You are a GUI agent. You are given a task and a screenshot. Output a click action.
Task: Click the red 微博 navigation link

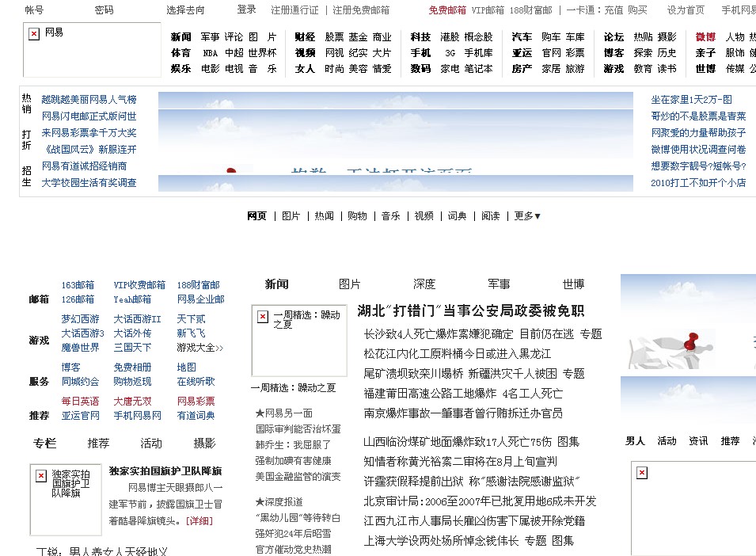tap(705, 37)
